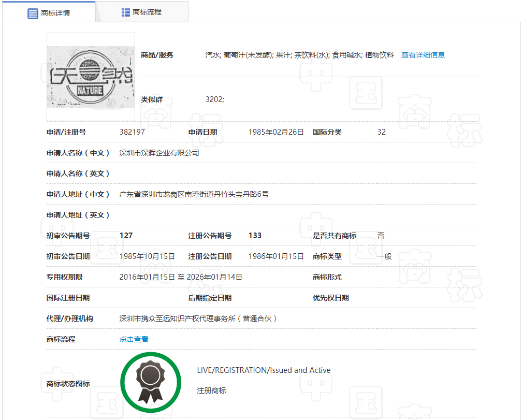Click the blue 商标详情 list icon
The height and width of the screenshot is (420, 522).
(33, 13)
